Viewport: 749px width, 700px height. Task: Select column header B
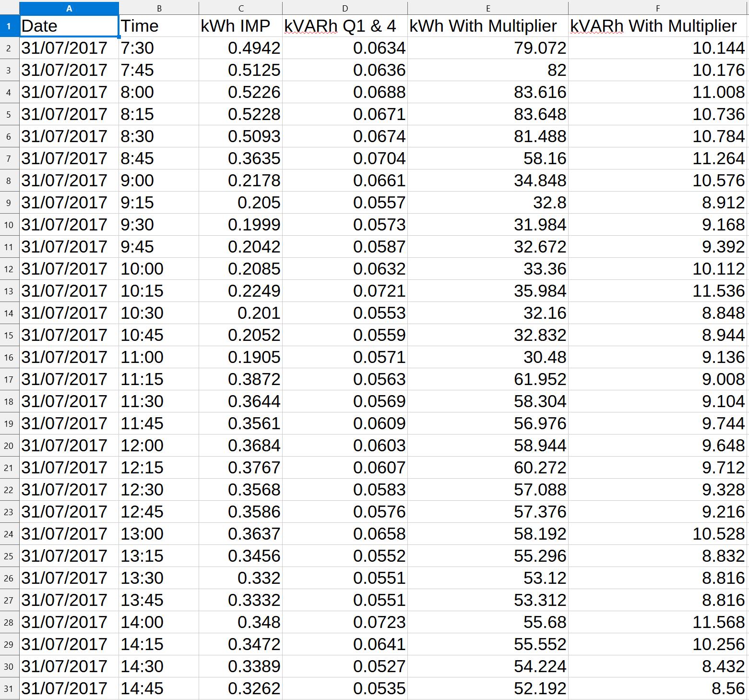[158, 7]
